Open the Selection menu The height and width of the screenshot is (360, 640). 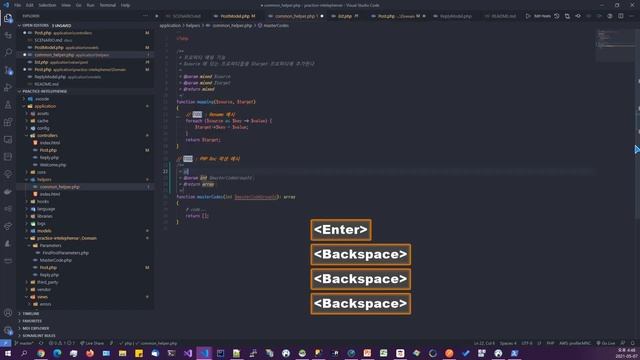[47, 5]
